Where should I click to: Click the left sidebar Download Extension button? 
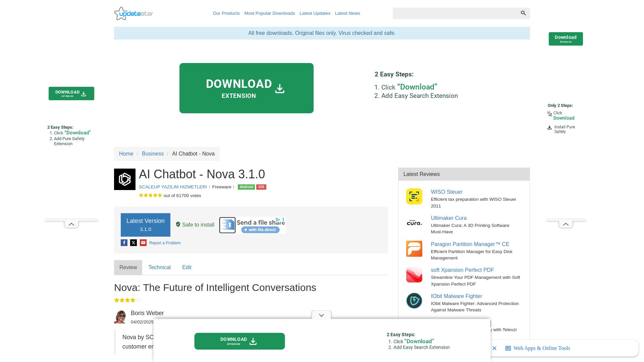(71, 94)
